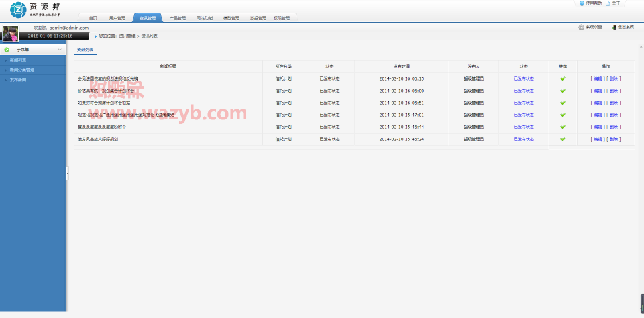644x318 pixels.
Task: Switch to 模型管理 tab
Action: pyautogui.click(x=231, y=18)
